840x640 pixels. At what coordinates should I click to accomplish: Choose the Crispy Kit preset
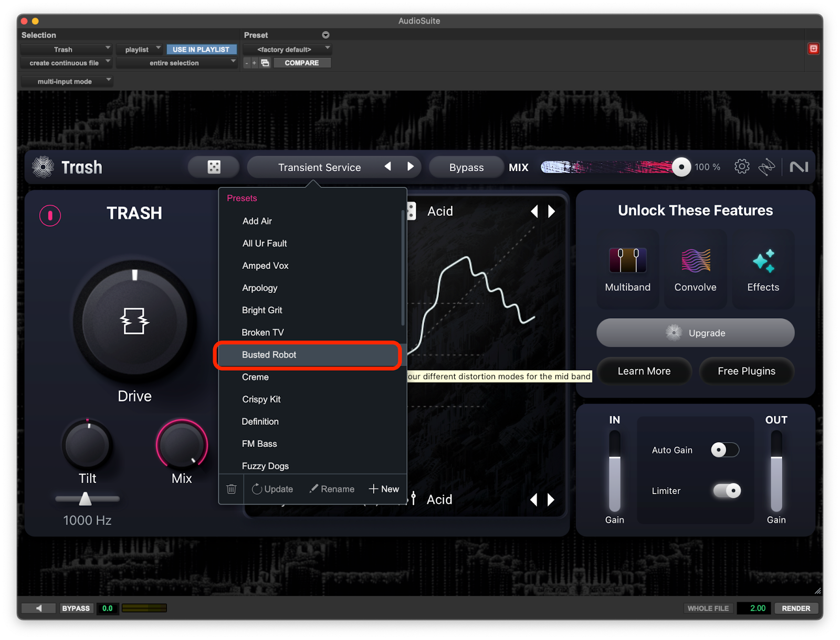pyautogui.click(x=261, y=400)
